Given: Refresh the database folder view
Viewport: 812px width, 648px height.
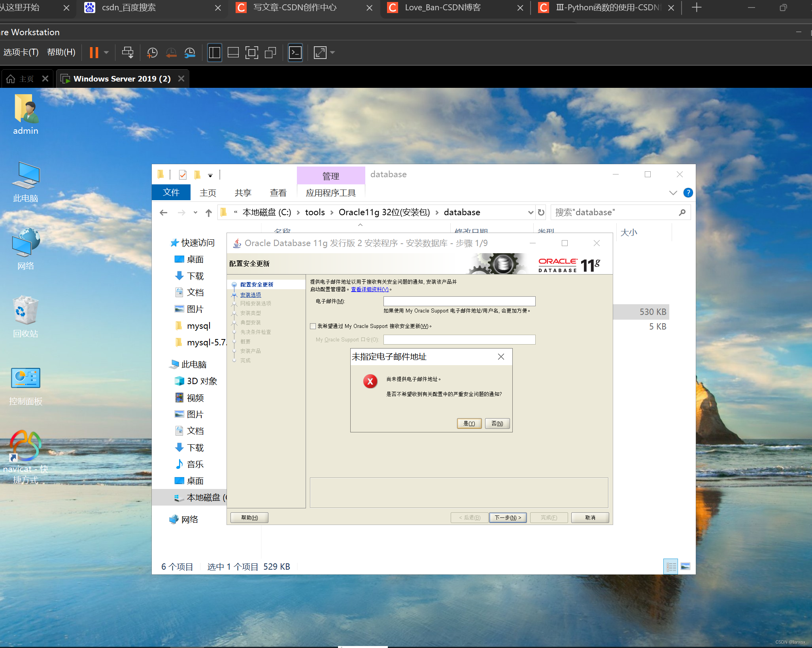Looking at the screenshot, I should [x=541, y=212].
